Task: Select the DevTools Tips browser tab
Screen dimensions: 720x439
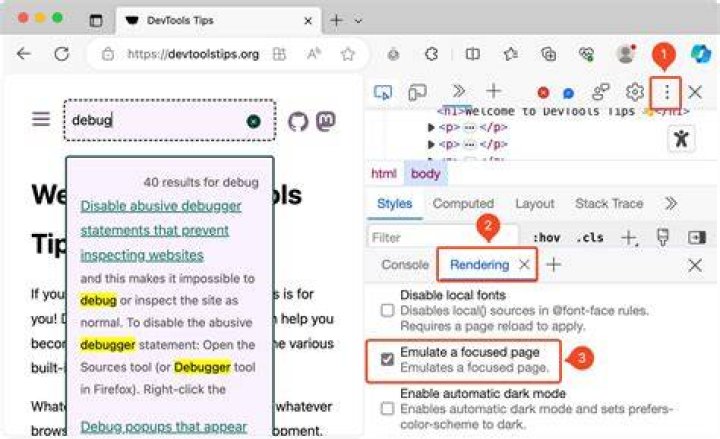Action: tap(219, 21)
